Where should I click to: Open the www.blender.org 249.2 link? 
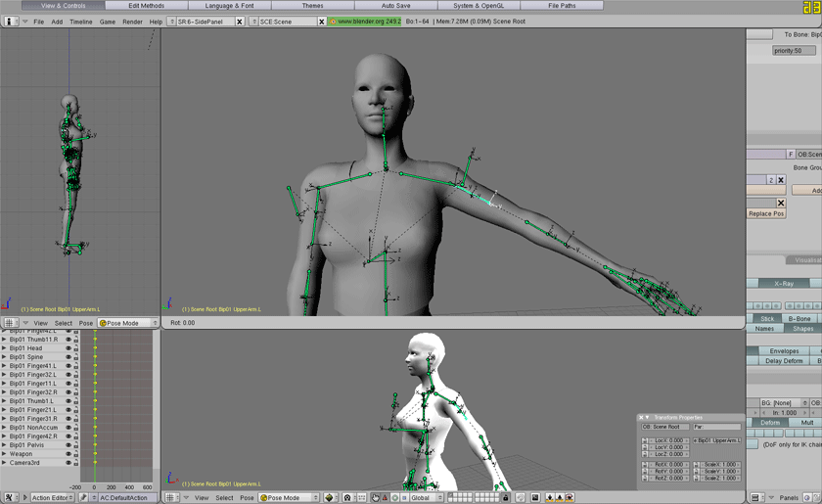point(365,22)
